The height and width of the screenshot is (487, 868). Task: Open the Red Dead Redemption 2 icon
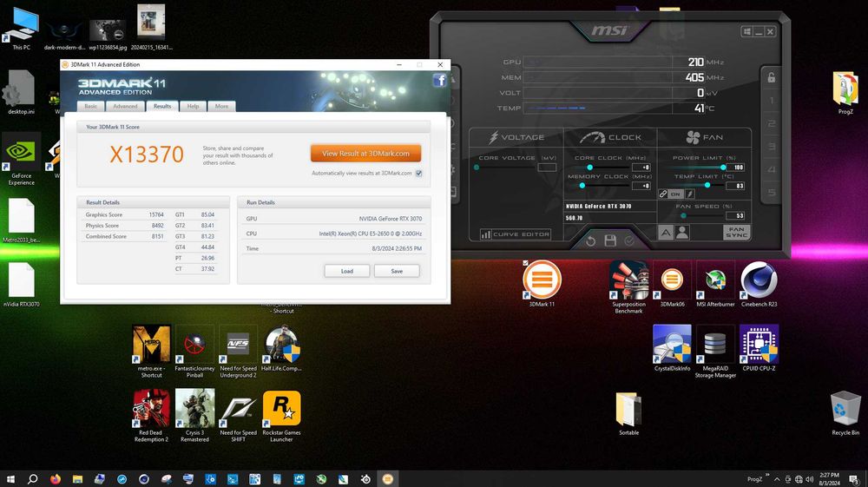point(151,415)
